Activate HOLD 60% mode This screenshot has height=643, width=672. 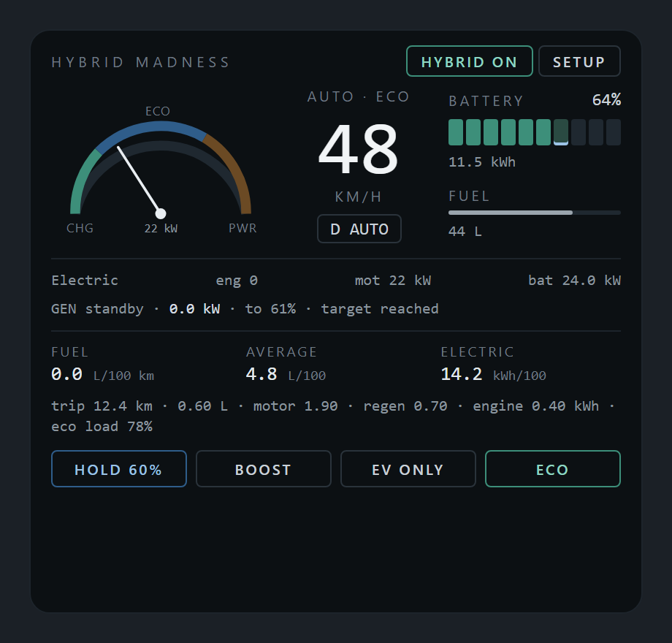[x=119, y=468]
